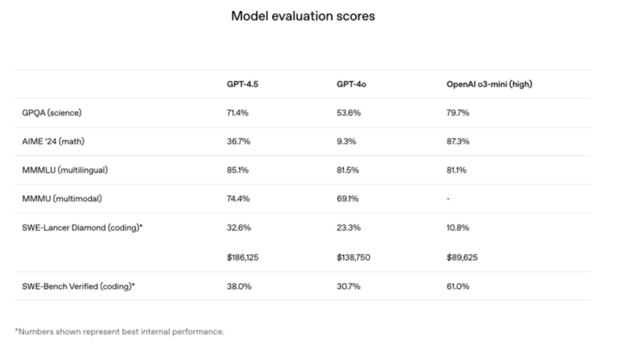Click the dash in the o3-mini MMMU cell
The height and width of the screenshot is (364, 619).
point(448,199)
